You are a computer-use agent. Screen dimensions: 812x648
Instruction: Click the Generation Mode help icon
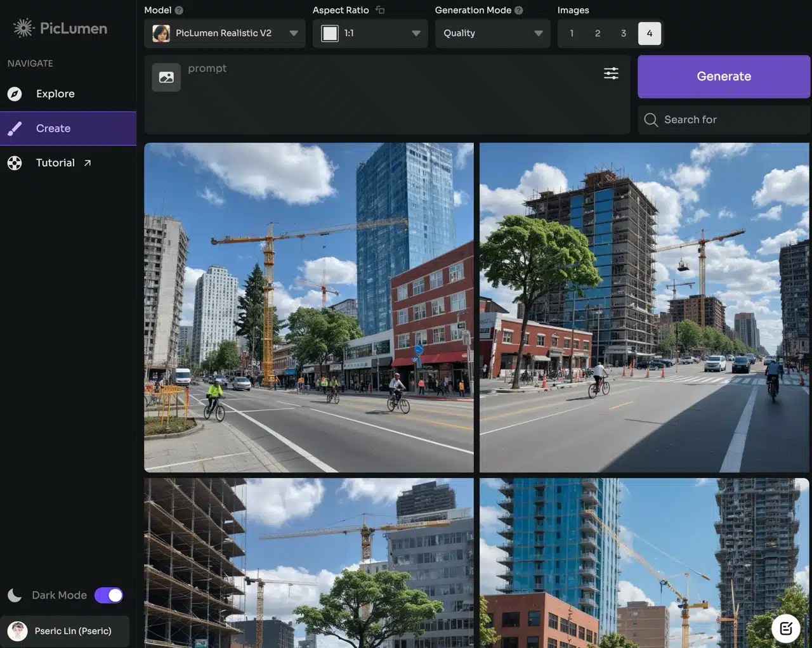[519, 10]
